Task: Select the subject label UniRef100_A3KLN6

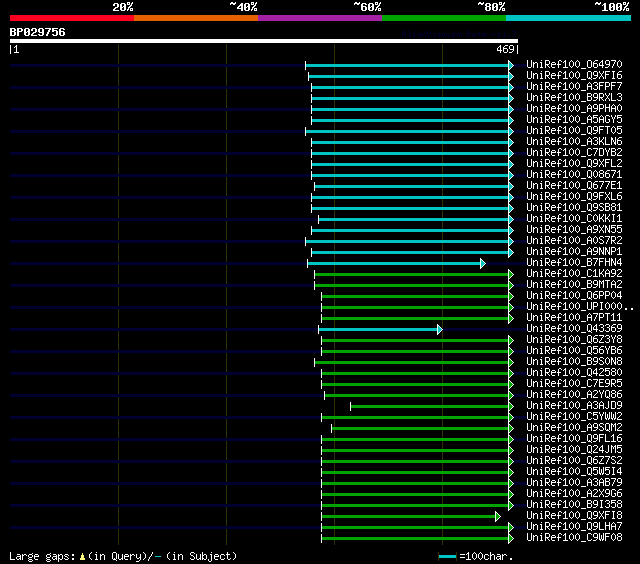Action: pos(574,142)
